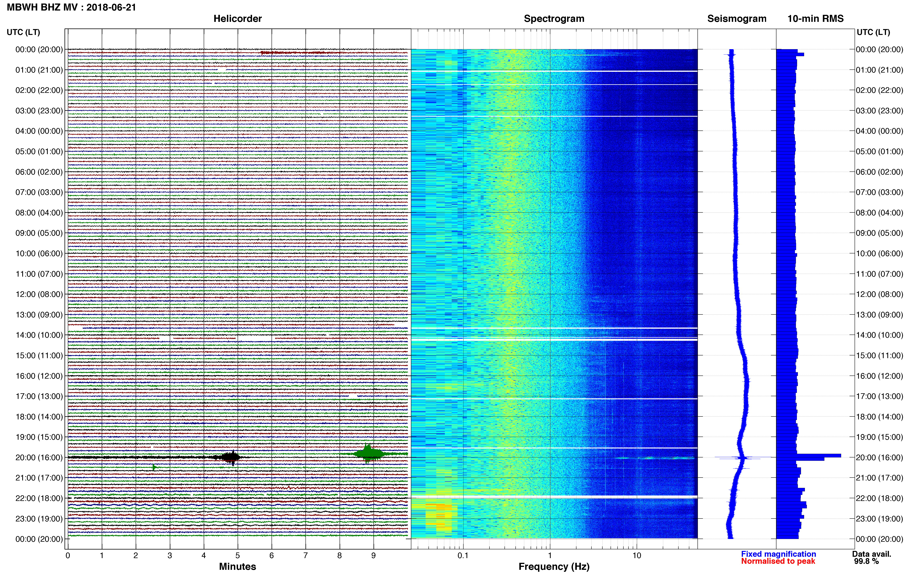Viewport: 924px width, 578px height.
Task: Click right-axis time label '11:00 (07:00)'
Action: (879, 274)
